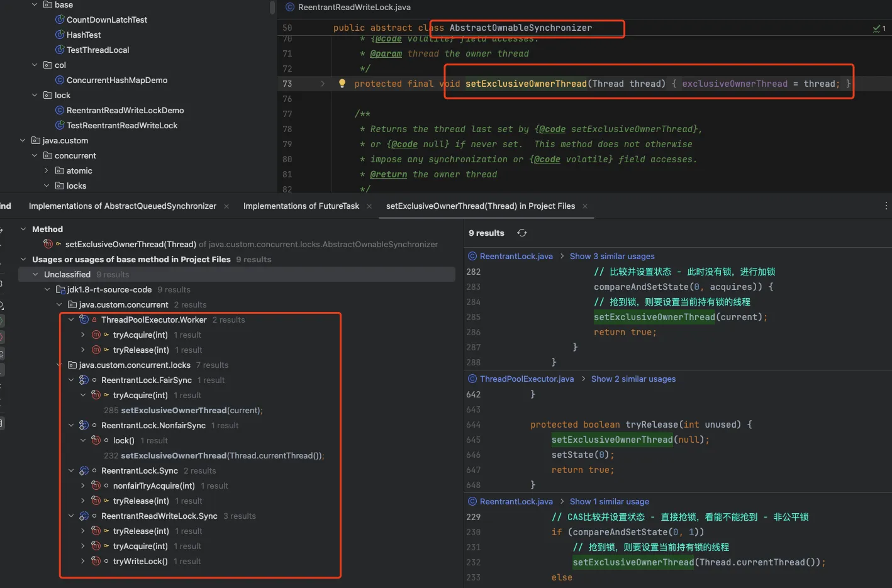Close the Implementations of AbstractQueuedSynchronizer tab

(x=226, y=206)
